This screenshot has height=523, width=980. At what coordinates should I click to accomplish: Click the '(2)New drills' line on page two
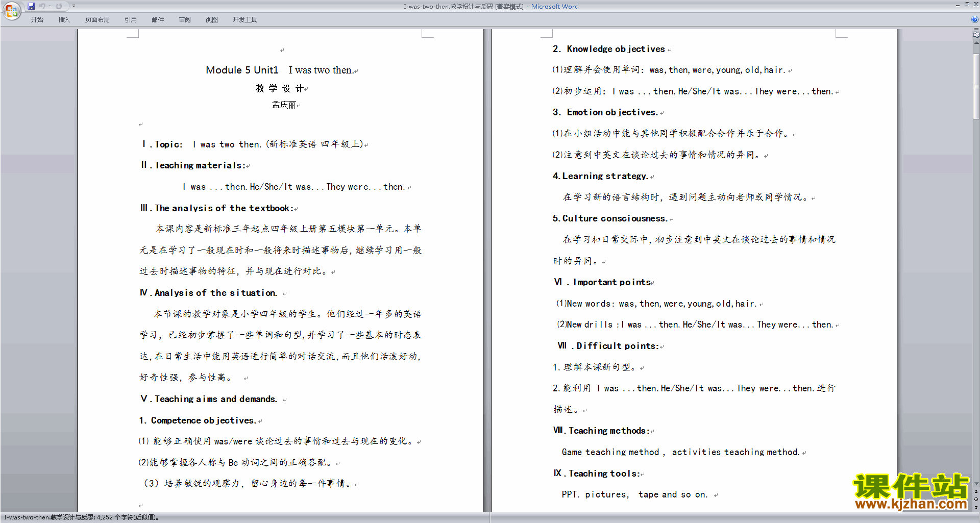695,325
